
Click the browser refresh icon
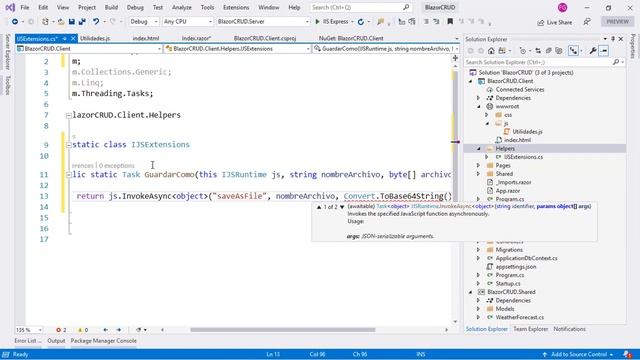point(361,22)
